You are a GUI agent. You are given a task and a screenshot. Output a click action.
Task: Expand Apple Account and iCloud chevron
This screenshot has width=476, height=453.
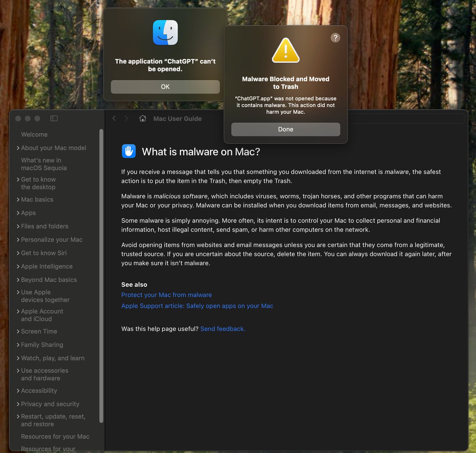(x=18, y=312)
